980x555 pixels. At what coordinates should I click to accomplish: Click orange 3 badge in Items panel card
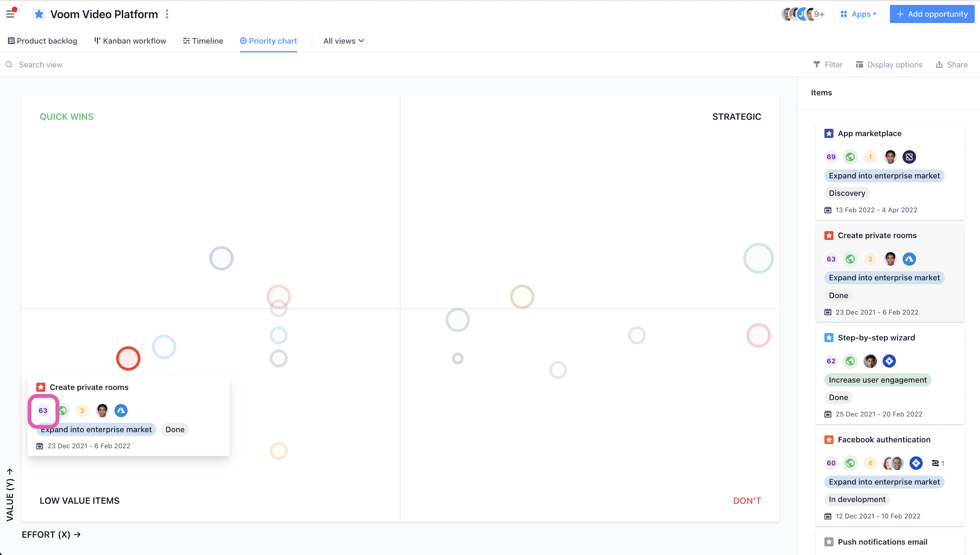[870, 259]
